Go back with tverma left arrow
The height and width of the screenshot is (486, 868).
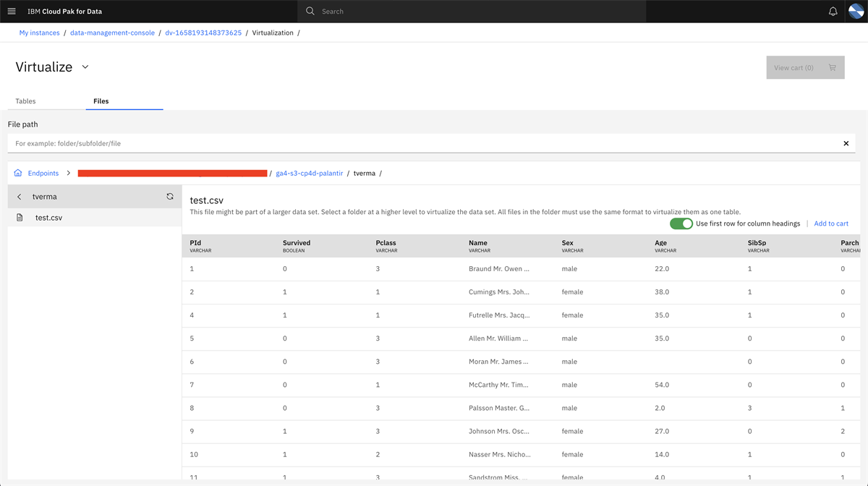(20, 197)
